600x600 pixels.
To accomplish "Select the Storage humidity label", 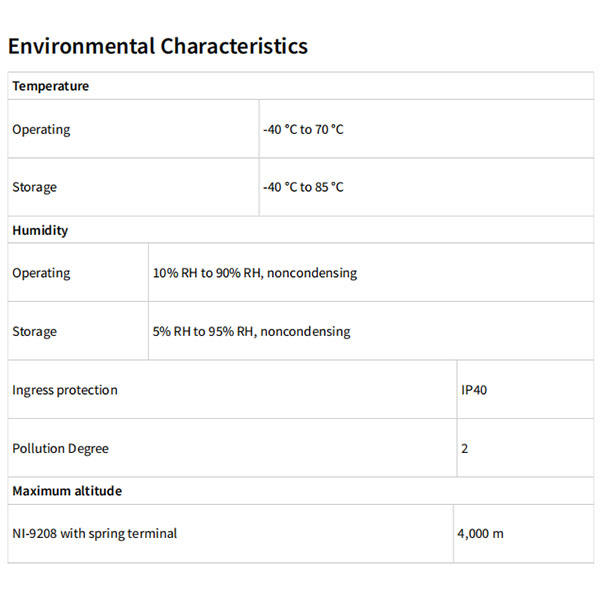I will point(34,331).
